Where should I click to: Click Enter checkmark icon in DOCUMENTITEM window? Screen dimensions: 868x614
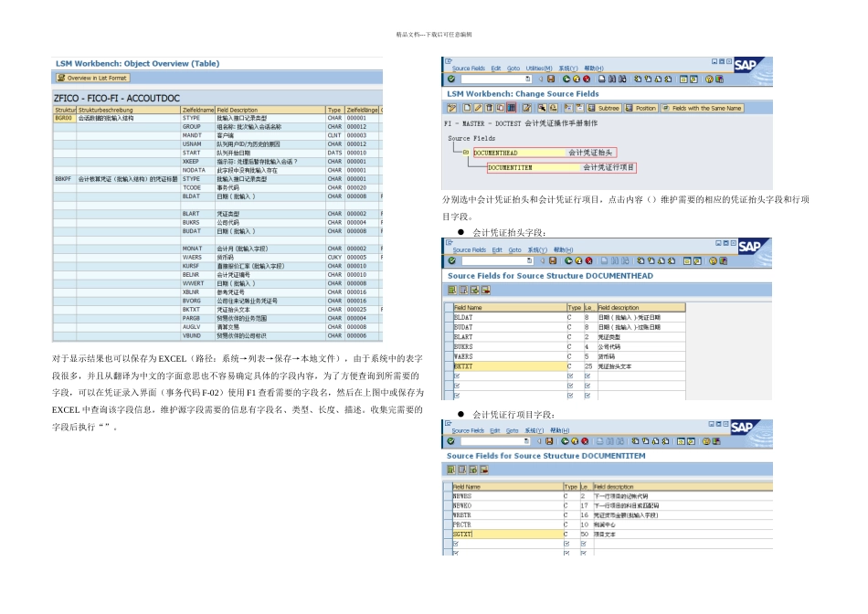click(450, 441)
